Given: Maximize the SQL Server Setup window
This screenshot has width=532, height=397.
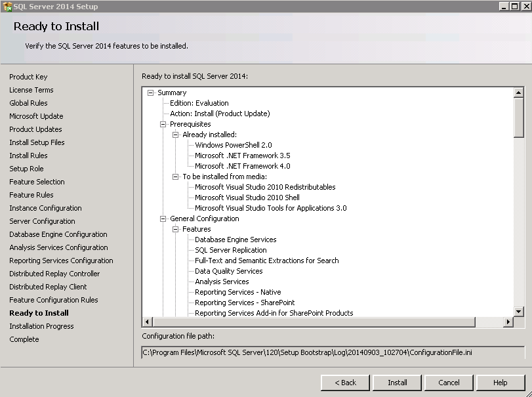Looking at the screenshot, I should point(515,7).
